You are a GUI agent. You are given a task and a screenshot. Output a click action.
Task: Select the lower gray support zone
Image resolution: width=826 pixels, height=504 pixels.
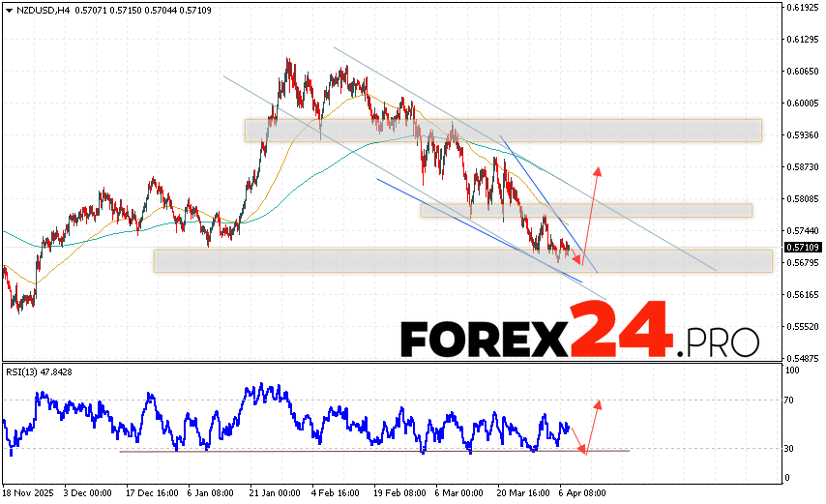pyautogui.click(x=462, y=260)
